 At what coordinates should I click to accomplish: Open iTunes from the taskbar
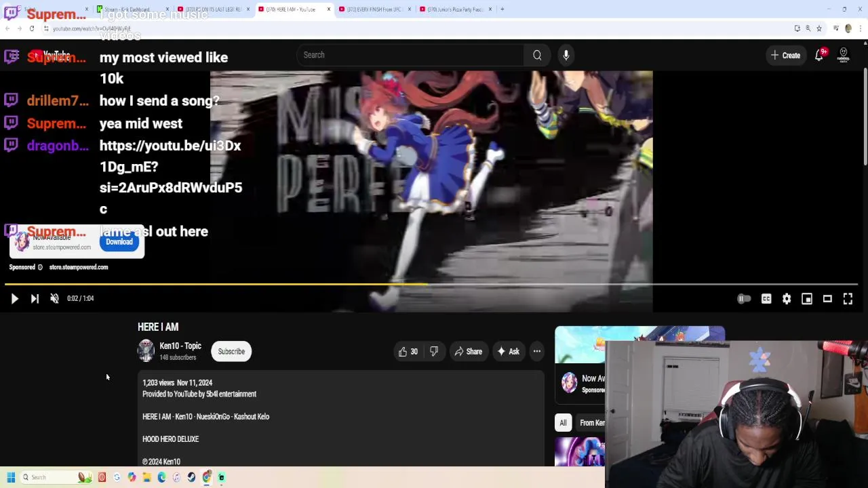click(176, 477)
